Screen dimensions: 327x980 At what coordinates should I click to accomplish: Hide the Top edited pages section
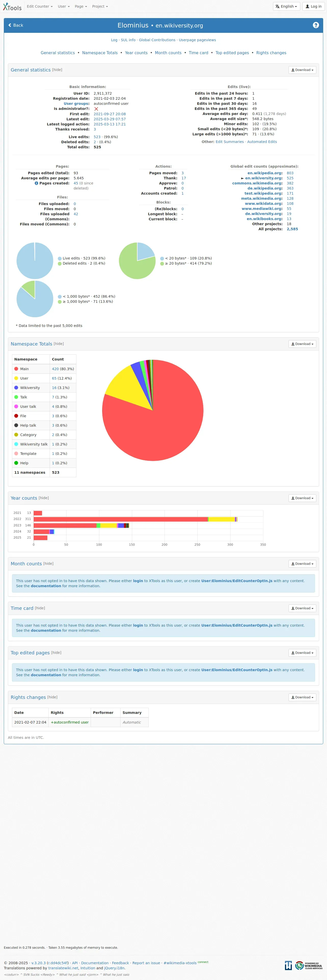(x=56, y=653)
